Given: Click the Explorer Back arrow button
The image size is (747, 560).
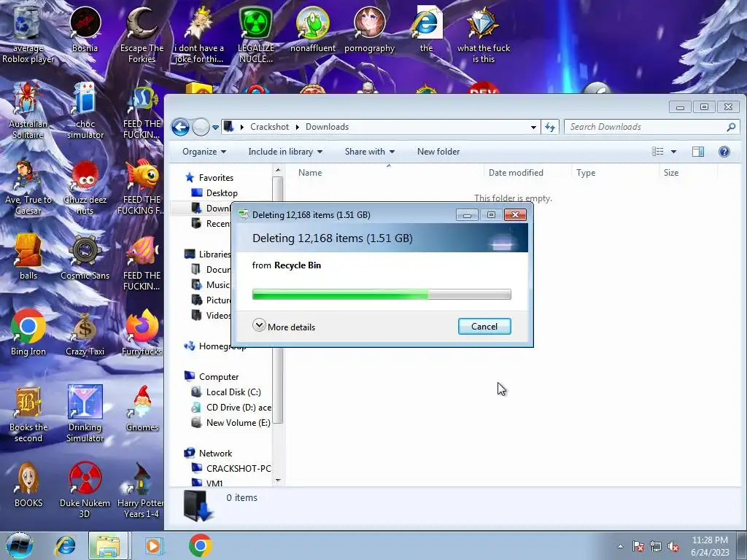Looking at the screenshot, I should point(180,127).
